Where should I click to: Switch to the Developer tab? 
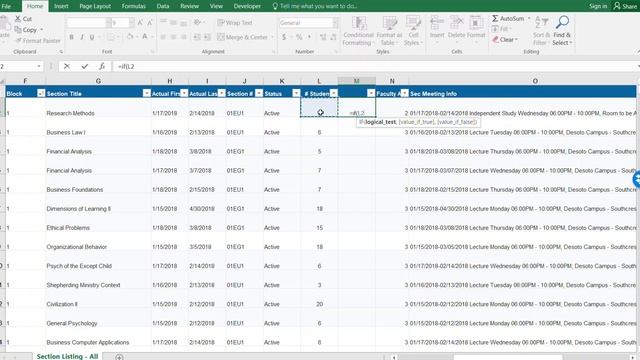pyautogui.click(x=247, y=6)
